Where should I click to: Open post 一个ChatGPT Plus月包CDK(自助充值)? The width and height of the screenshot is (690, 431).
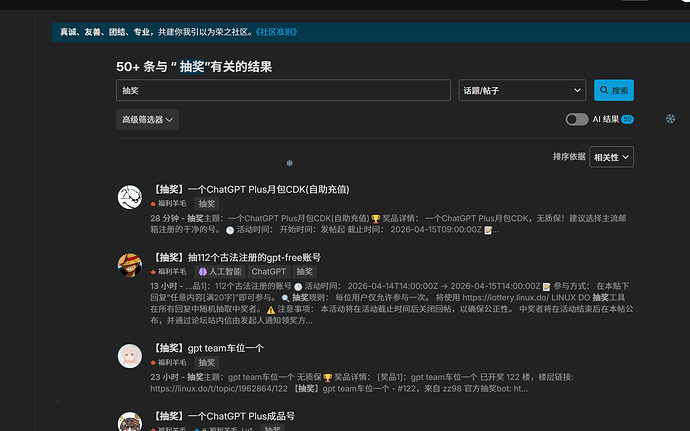pyautogui.click(x=251, y=189)
